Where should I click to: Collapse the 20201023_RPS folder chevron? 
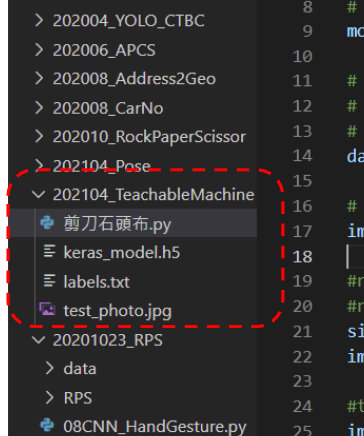(x=39, y=340)
